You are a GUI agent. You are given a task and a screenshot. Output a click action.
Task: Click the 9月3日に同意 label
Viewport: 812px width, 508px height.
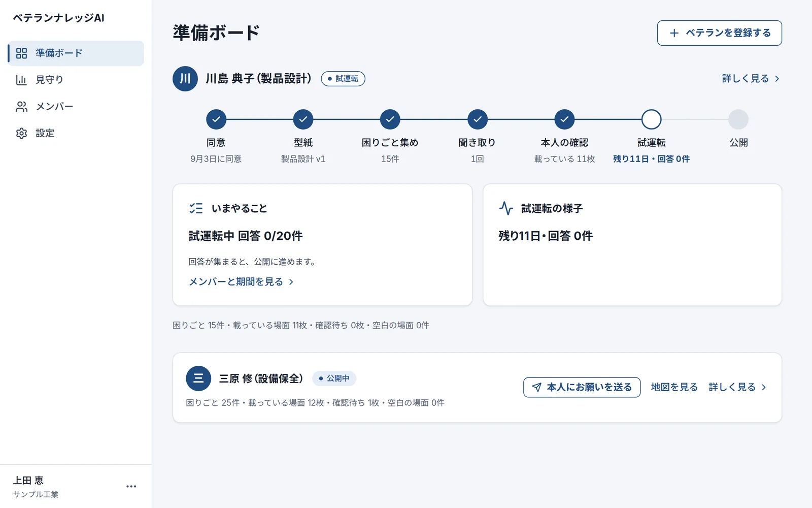coord(216,159)
